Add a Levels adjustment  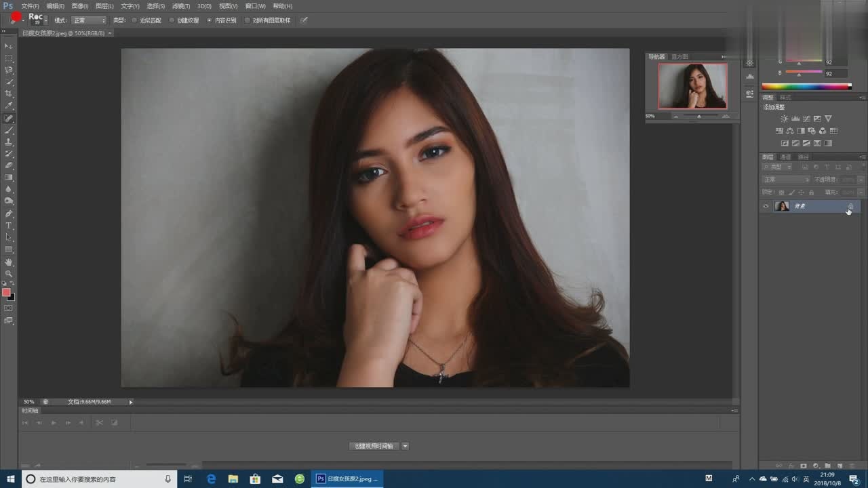pyautogui.click(x=795, y=119)
